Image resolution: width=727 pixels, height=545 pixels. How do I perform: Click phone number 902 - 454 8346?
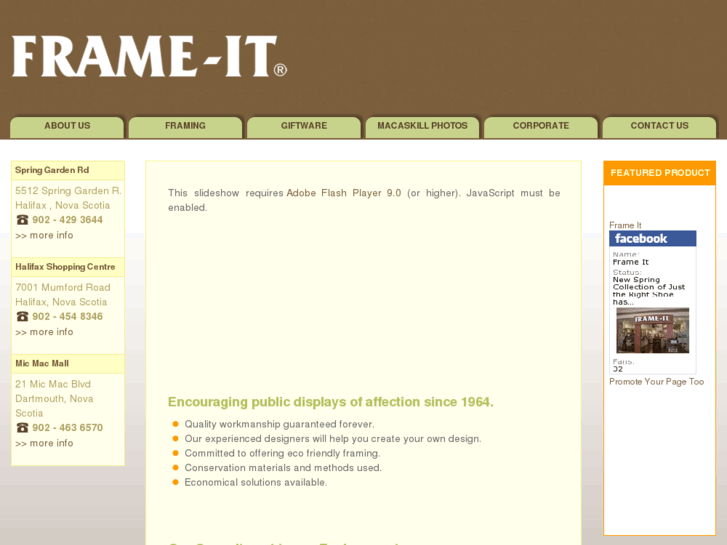point(67,316)
